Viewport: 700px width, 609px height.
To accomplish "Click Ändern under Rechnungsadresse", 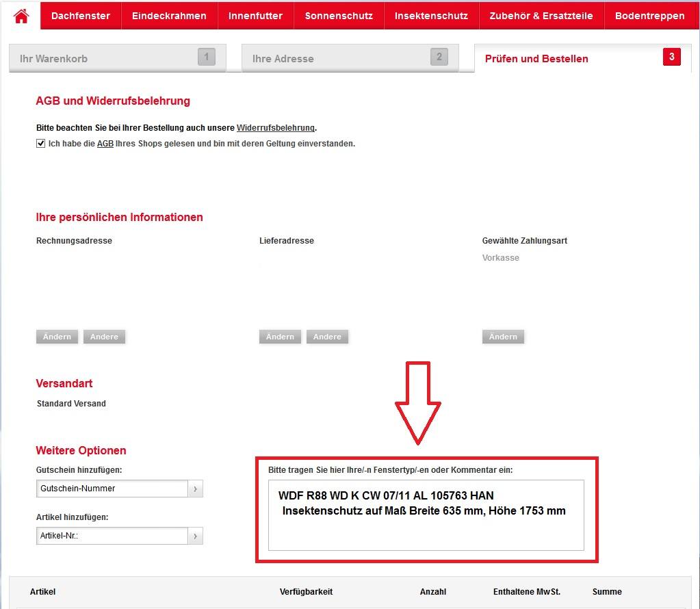I will pos(57,337).
